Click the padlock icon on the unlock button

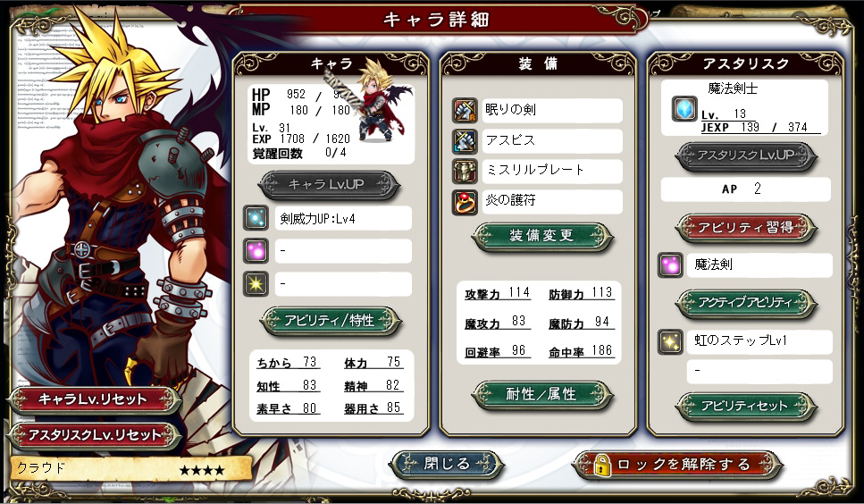602,466
